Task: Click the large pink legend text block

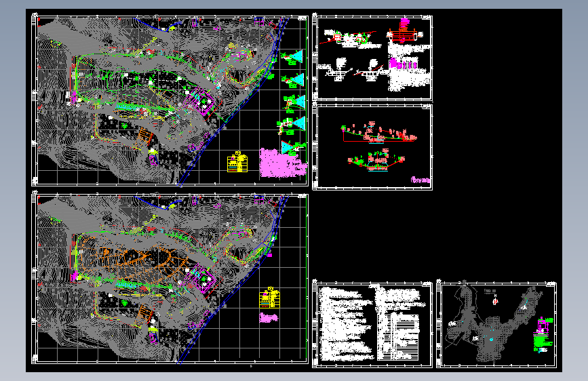Action: point(281,163)
